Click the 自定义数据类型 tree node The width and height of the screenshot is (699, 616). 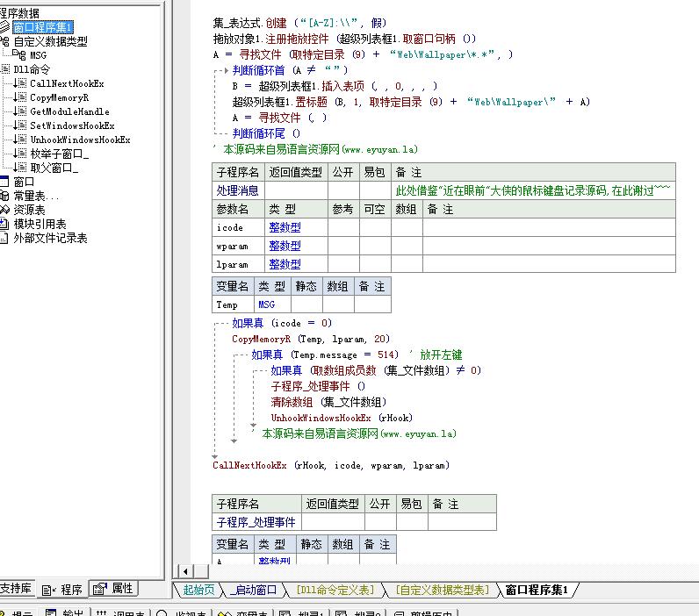click(x=50, y=41)
